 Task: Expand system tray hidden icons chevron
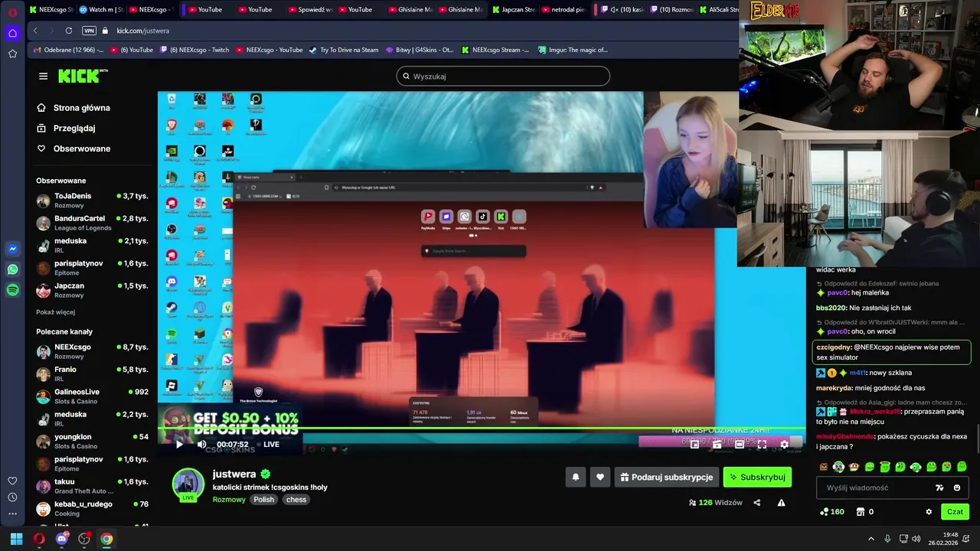pyautogui.click(x=871, y=539)
